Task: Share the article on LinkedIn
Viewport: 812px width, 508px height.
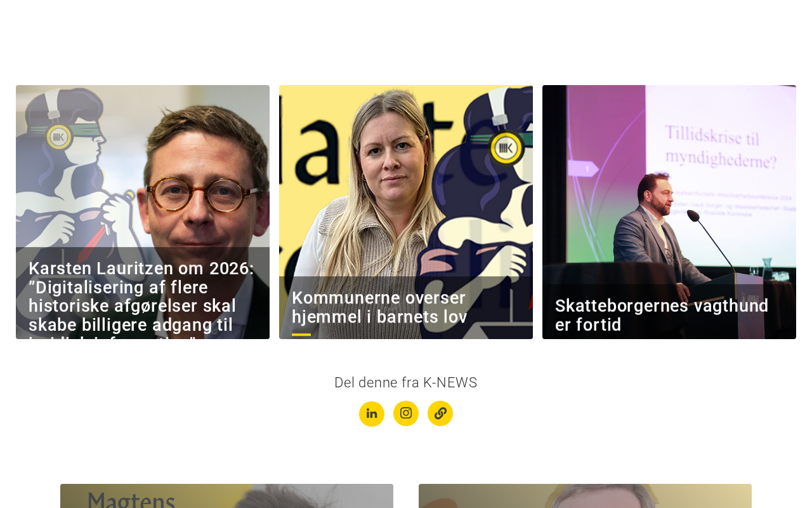Action: (372, 414)
